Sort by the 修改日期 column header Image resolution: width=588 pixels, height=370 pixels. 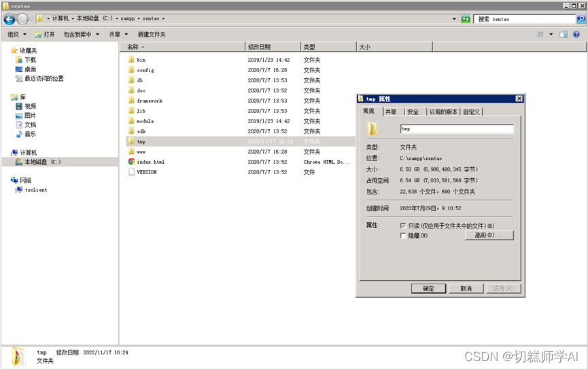(x=273, y=47)
